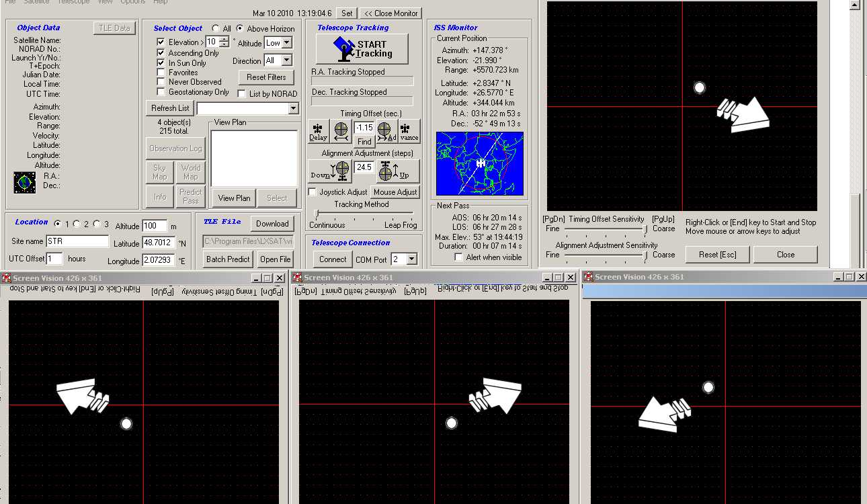
Task: Click the Predict Pass button
Action: coord(191,196)
